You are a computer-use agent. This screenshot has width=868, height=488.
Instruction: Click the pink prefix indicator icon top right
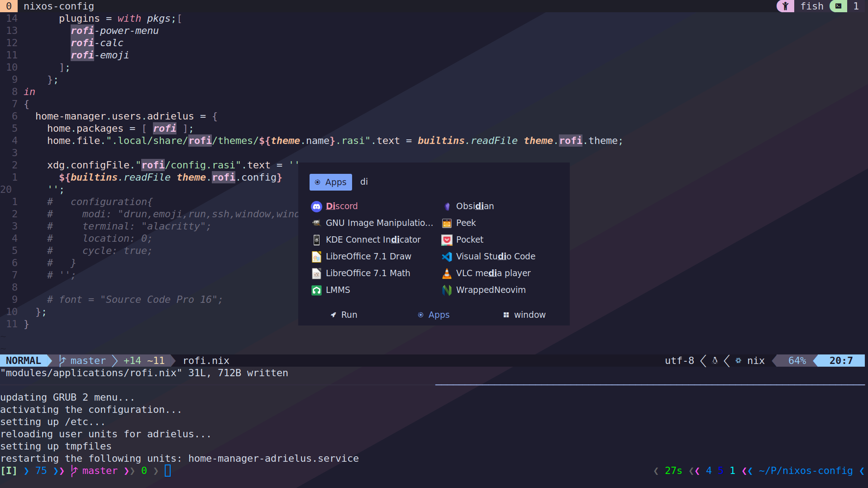(785, 6)
